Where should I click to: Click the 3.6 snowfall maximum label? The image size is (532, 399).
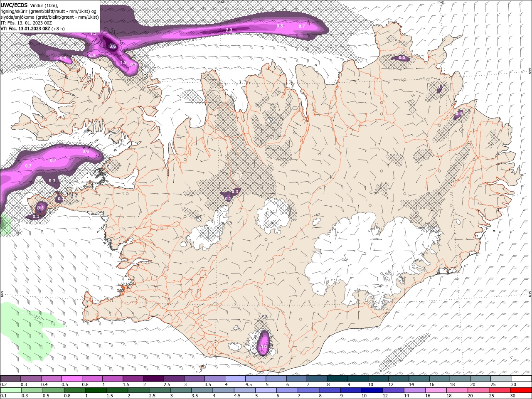[113, 47]
